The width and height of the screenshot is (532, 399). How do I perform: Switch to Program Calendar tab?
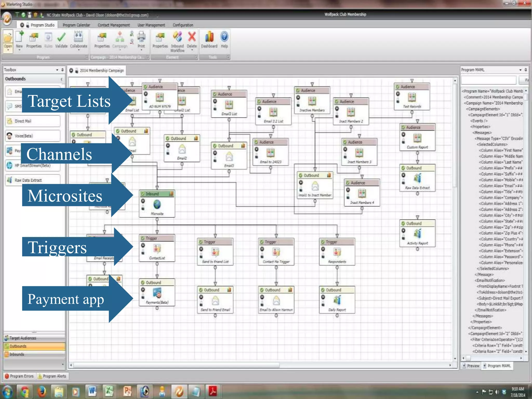coord(76,25)
